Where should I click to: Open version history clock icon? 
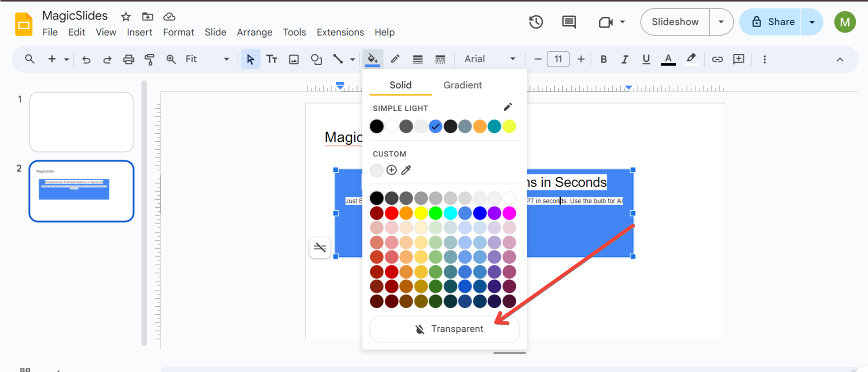click(x=536, y=22)
